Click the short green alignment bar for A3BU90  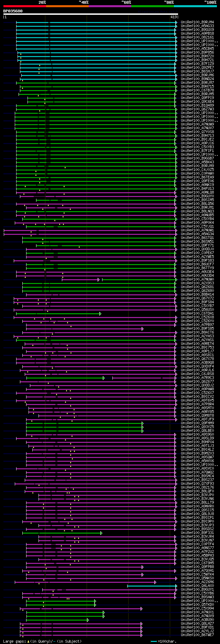[57, 620]
